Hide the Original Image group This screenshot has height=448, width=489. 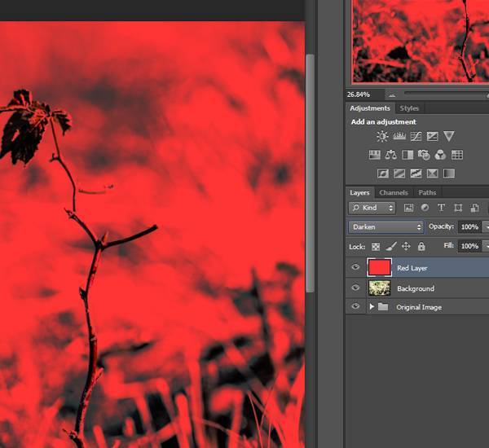(x=355, y=307)
